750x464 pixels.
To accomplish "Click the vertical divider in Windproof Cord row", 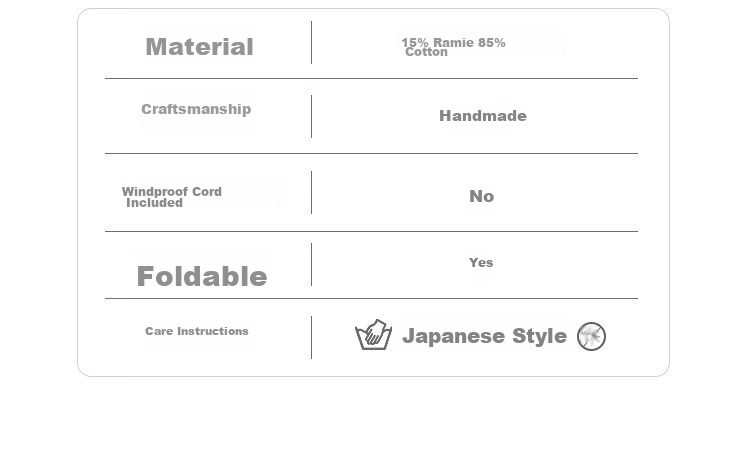I will pyautogui.click(x=311, y=192).
